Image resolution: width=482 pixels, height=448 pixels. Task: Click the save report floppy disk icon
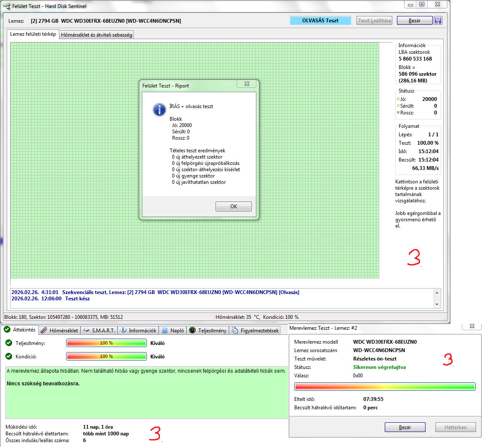tap(438, 21)
